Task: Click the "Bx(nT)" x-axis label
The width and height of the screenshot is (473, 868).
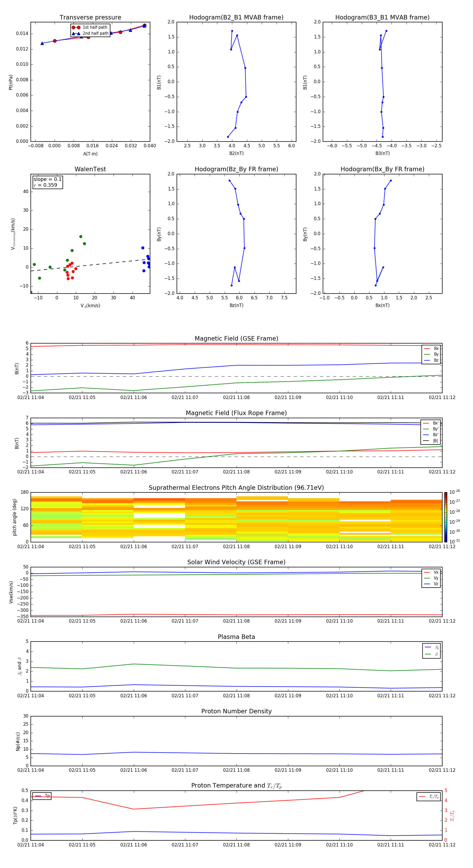Action: (382, 305)
